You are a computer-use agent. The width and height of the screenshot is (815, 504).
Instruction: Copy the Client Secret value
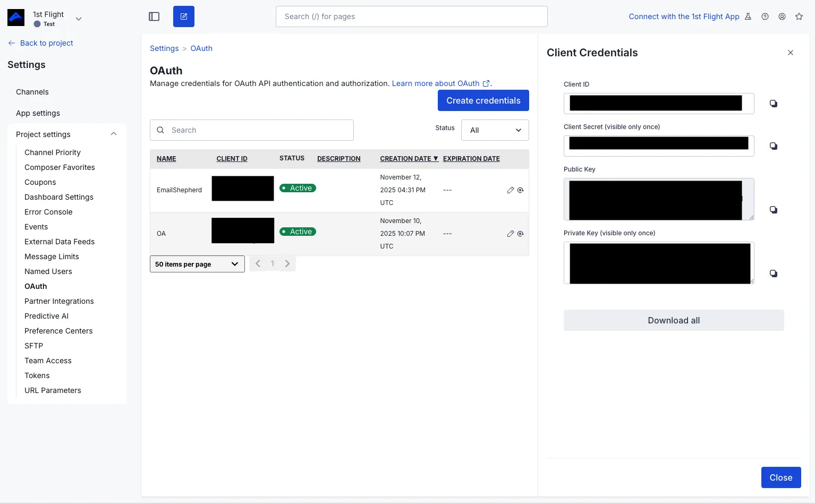(x=774, y=146)
